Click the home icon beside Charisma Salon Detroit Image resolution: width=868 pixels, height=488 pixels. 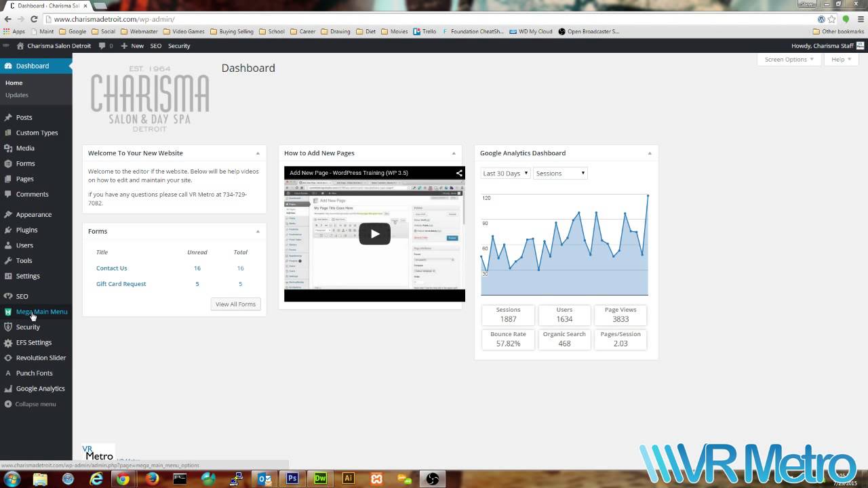[20, 46]
